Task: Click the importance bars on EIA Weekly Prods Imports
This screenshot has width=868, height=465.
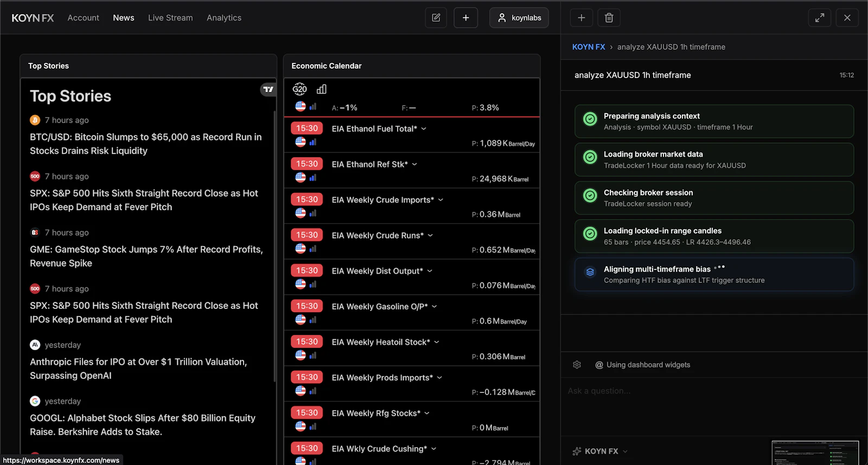Action: (x=313, y=391)
